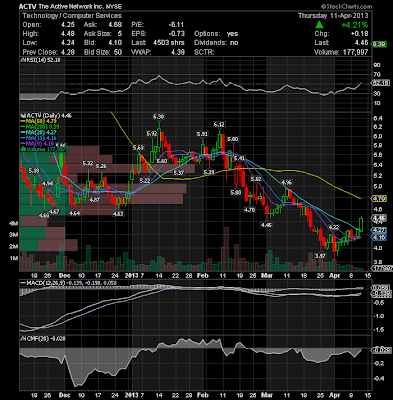Click the 4.22 price label near April
Screen dimensions: 393x400
tap(334, 227)
